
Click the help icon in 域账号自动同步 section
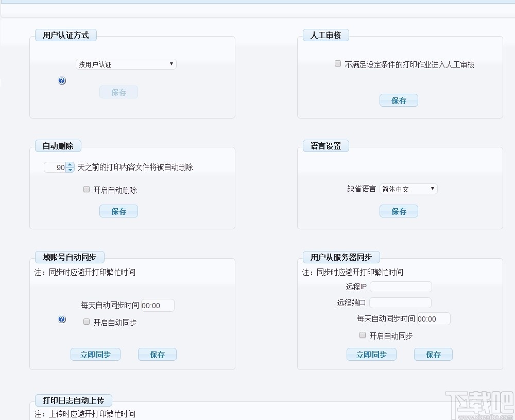pos(62,319)
